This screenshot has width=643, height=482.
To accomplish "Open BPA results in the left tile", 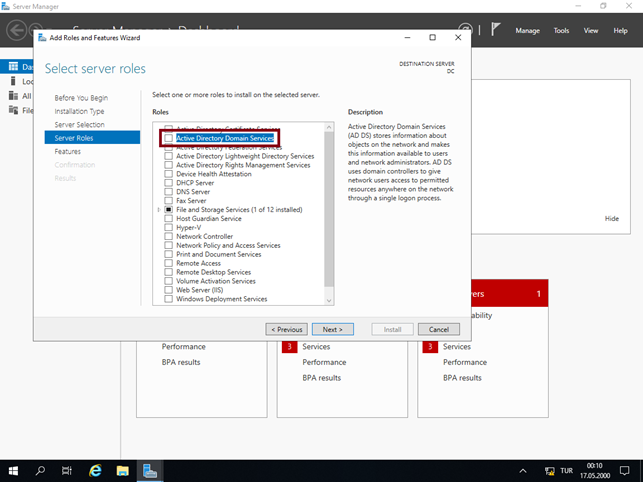I will (181, 362).
